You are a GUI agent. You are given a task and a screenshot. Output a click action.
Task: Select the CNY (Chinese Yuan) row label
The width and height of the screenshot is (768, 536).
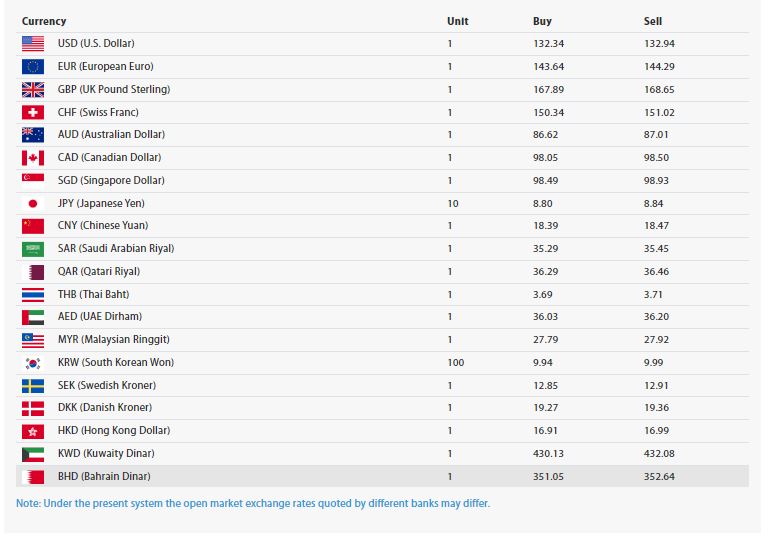103,226
